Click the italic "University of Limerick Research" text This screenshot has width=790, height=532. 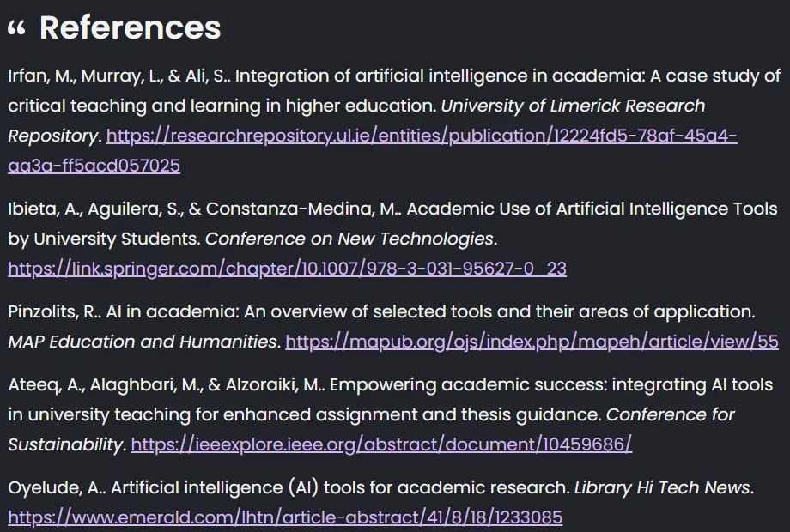pos(573,106)
